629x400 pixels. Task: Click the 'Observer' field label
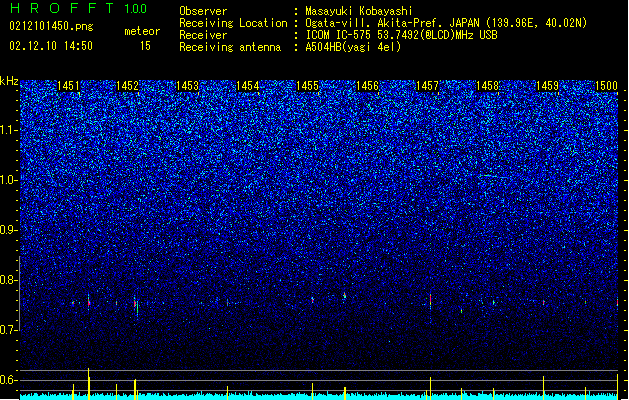click(203, 11)
